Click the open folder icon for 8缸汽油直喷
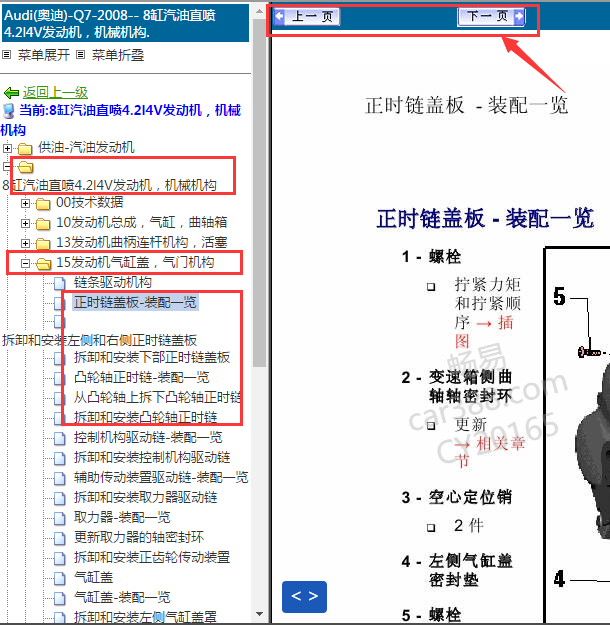 click(x=26, y=167)
